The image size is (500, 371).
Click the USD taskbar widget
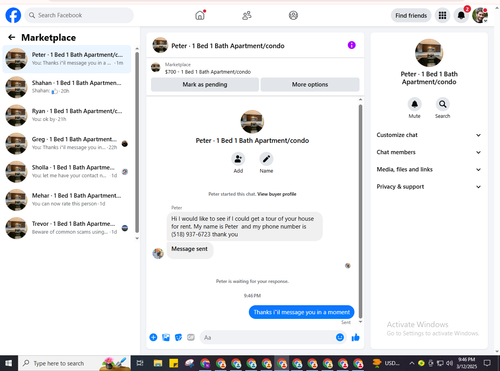386,363
